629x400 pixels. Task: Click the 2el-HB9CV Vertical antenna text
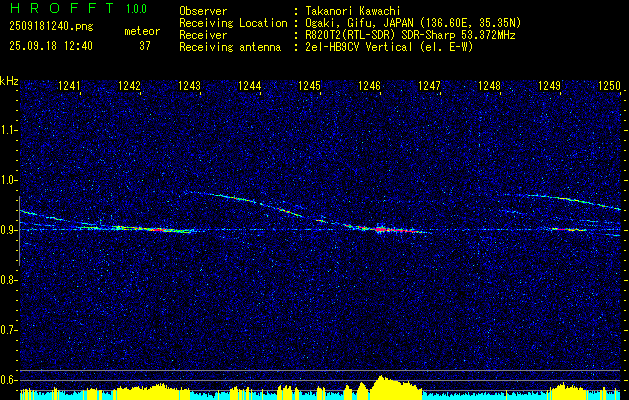pos(387,47)
